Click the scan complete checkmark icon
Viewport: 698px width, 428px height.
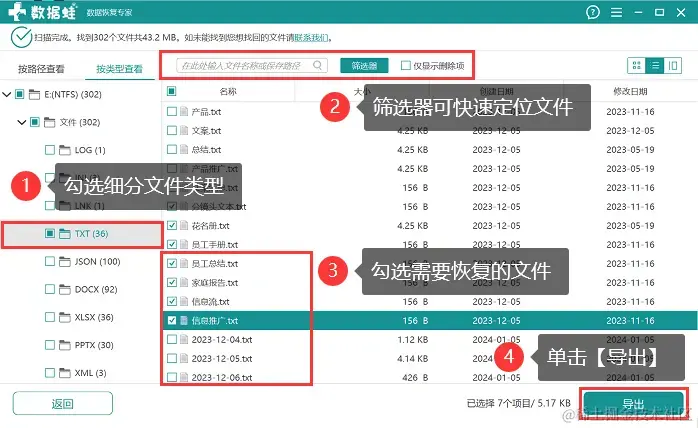click(x=21, y=37)
